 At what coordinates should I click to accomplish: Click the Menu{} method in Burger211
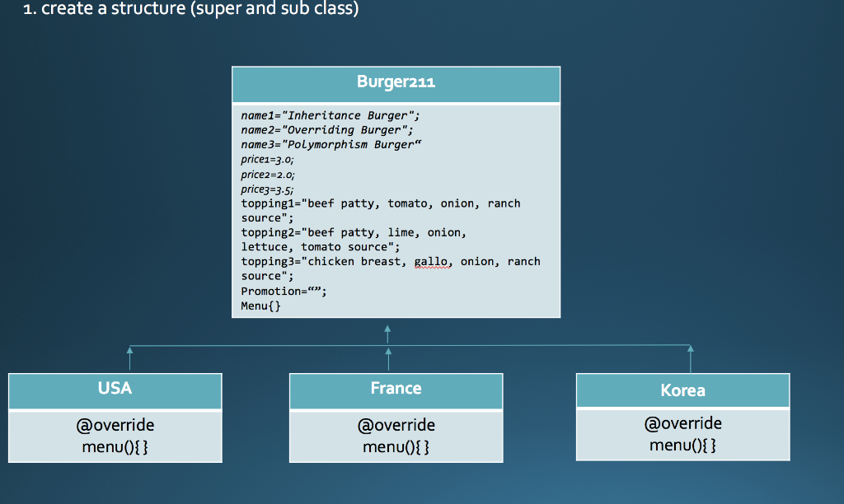(x=260, y=305)
